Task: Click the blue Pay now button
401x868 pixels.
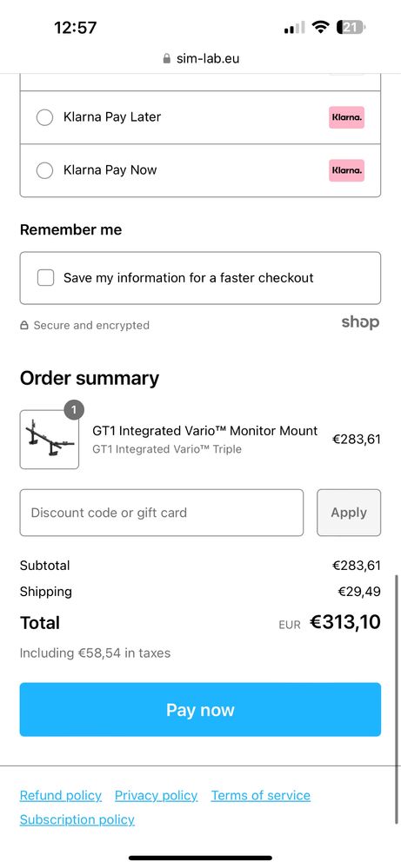Action: (200, 710)
